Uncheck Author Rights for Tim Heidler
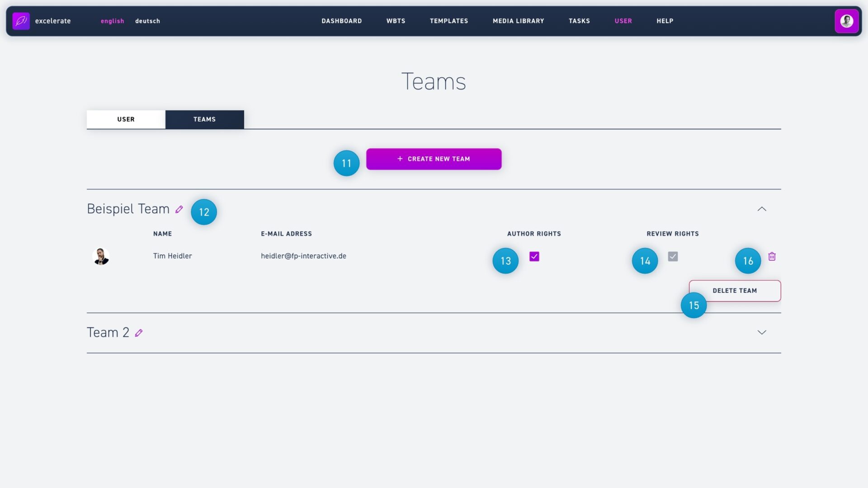This screenshot has width=868, height=488. pos(534,257)
